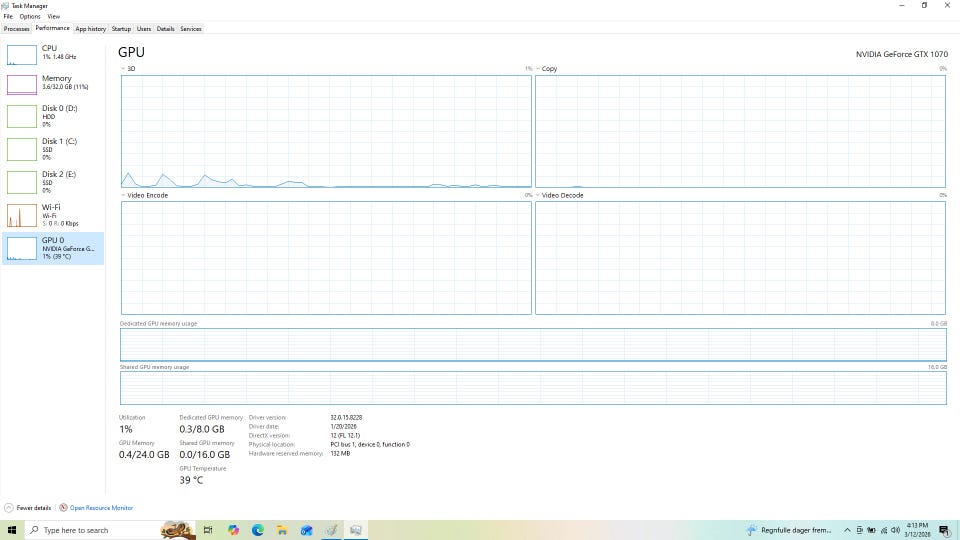Click the Task Manager taskbar icon
This screenshot has height=540, width=960.
[x=356, y=530]
